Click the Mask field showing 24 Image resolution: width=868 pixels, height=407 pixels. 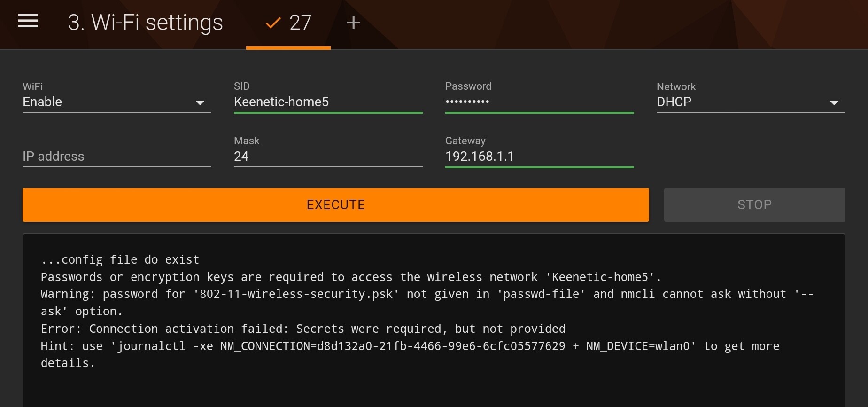coord(328,157)
